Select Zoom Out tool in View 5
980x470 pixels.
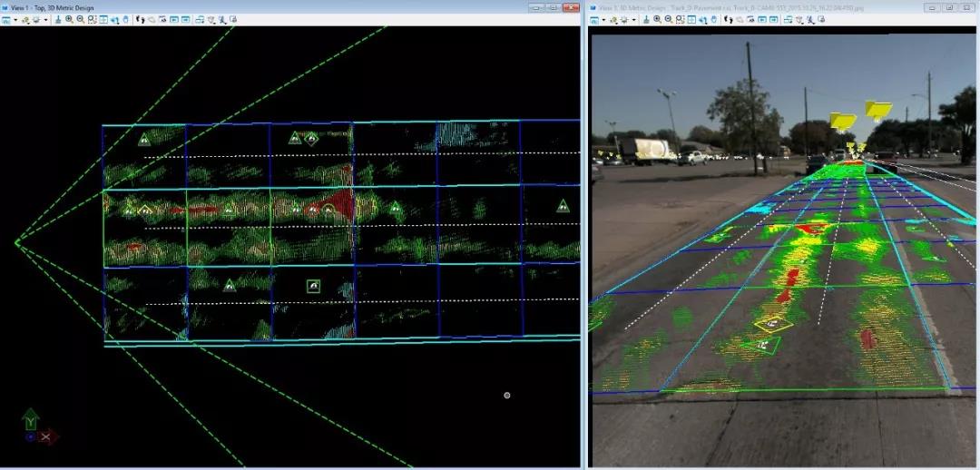tap(669, 19)
